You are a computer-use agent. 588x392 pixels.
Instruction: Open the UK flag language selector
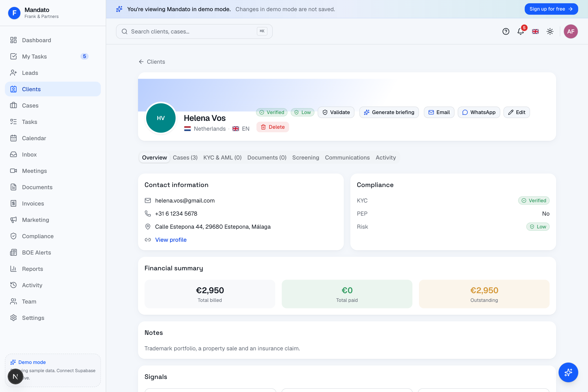click(535, 31)
